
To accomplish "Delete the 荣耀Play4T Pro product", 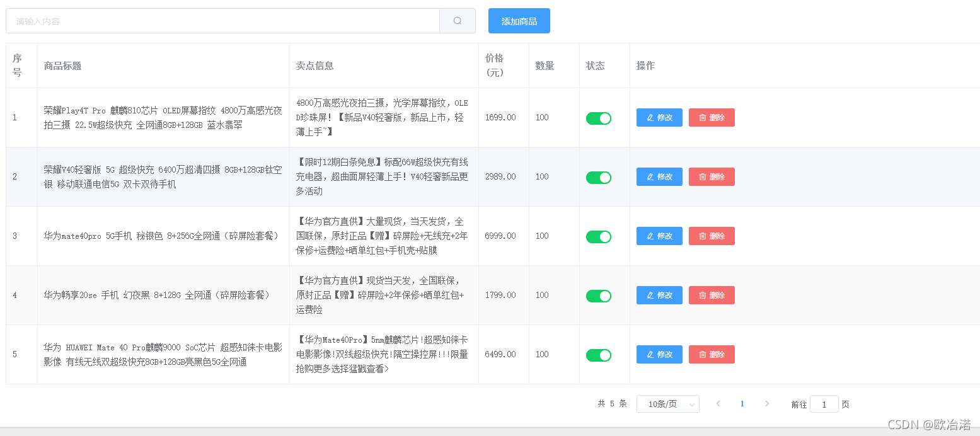I will pyautogui.click(x=712, y=117).
